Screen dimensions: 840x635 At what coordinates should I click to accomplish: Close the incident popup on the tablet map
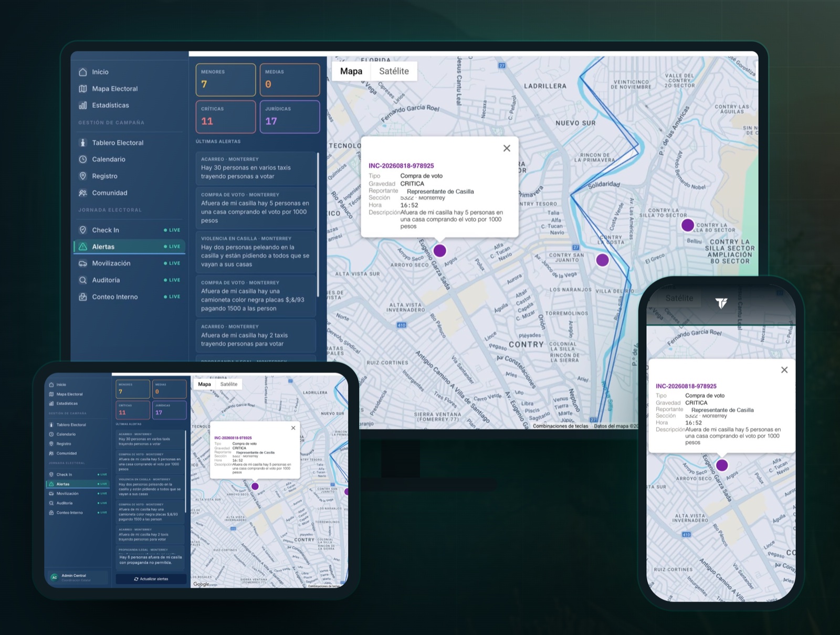coord(293,428)
